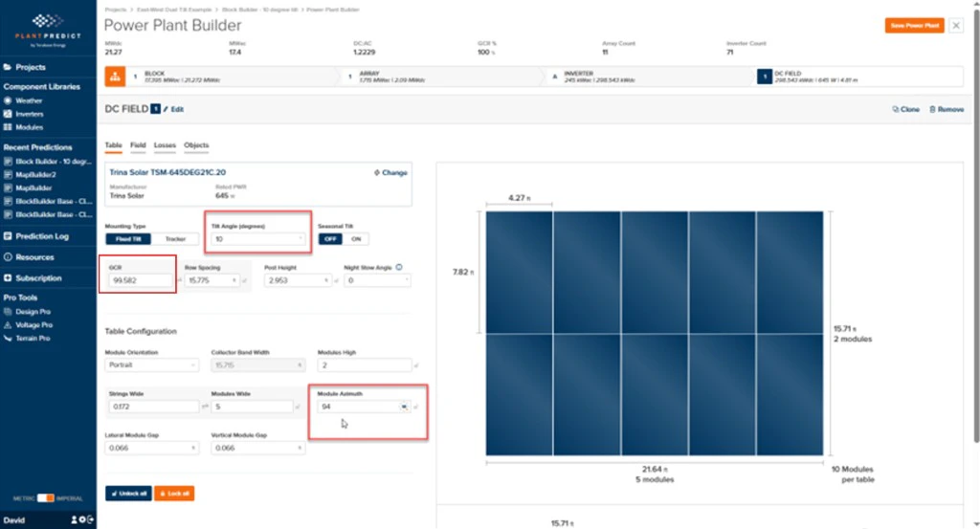980x529 pixels.
Task: Click the Modules Wide field
Action: (x=253, y=407)
